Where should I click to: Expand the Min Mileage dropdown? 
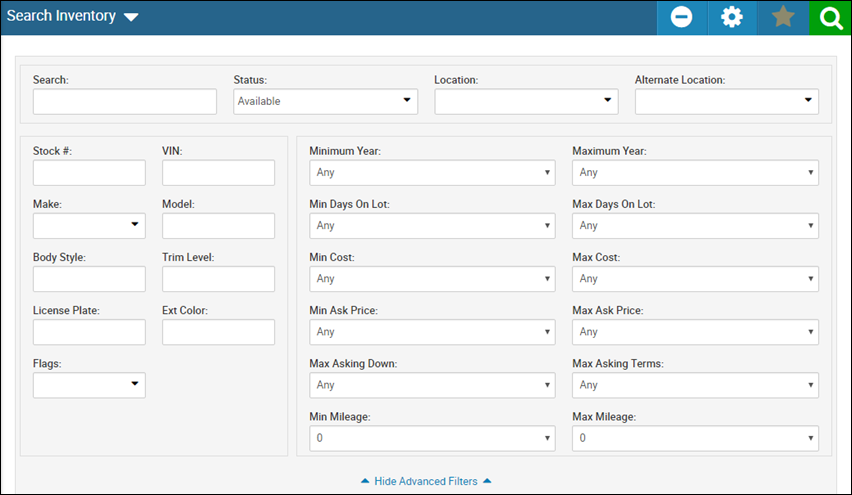(433, 438)
